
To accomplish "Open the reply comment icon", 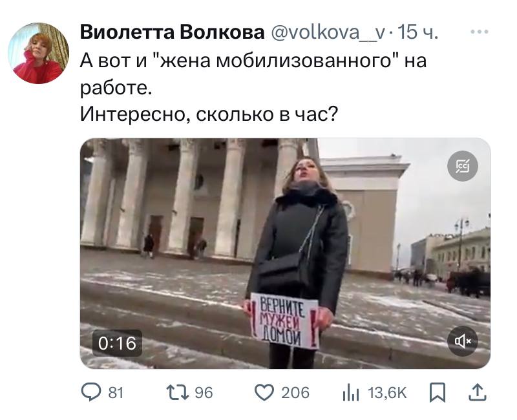I will click(91, 392).
